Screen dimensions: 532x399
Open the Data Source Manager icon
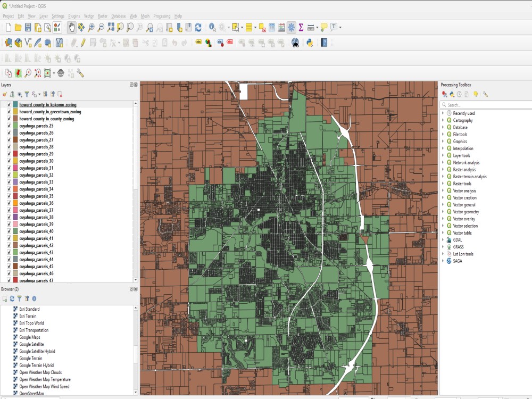tap(9, 43)
